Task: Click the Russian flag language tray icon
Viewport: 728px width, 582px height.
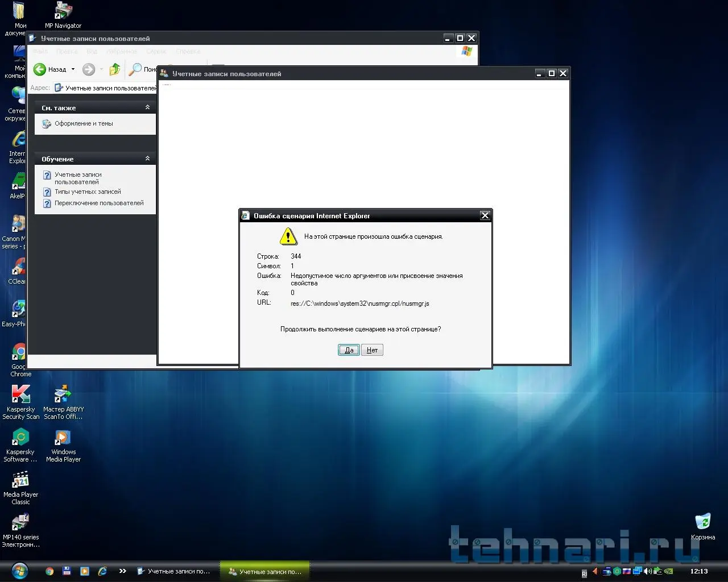Action: coord(627,571)
